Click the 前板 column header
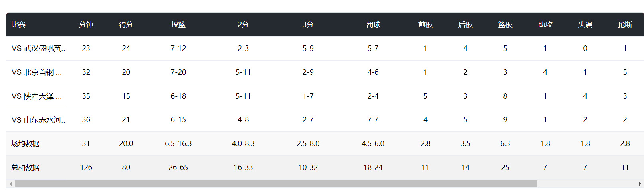 coord(425,25)
